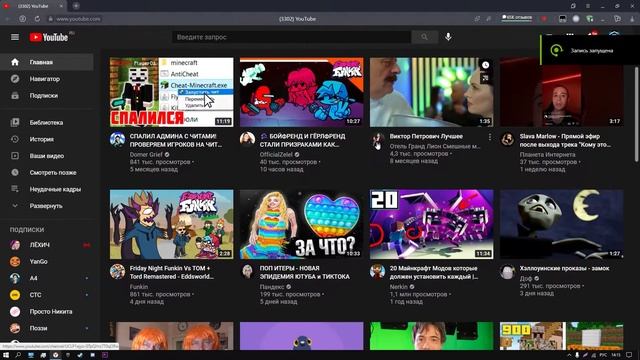Click the red heart extension icon
Image resolution: width=640 pixels, height=360 pixels.
coord(544,19)
